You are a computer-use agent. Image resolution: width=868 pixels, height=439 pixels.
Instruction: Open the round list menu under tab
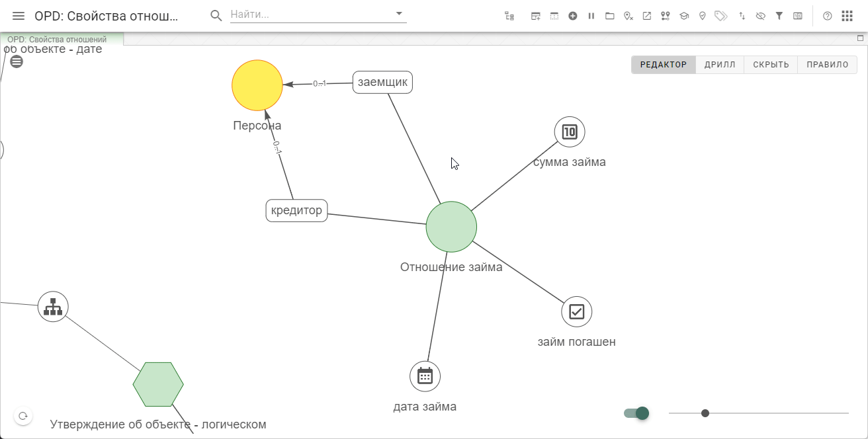click(x=17, y=61)
